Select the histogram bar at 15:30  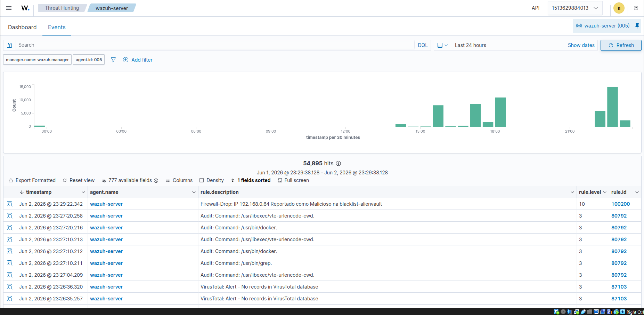(438, 116)
